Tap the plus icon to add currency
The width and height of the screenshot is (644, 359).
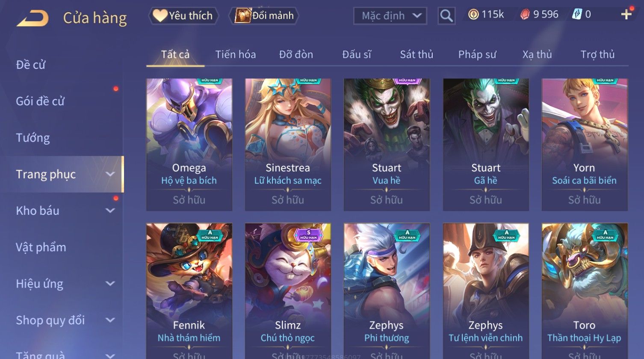pyautogui.click(x=626, y=15)
